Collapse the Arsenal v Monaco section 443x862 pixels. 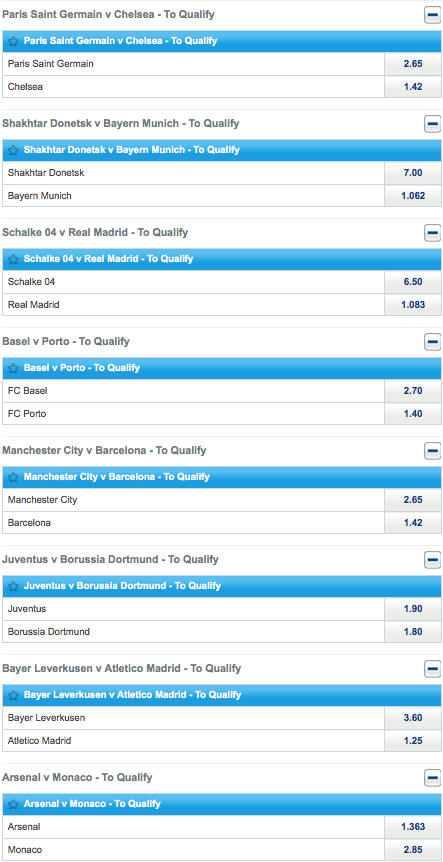(x=433, y=778)
